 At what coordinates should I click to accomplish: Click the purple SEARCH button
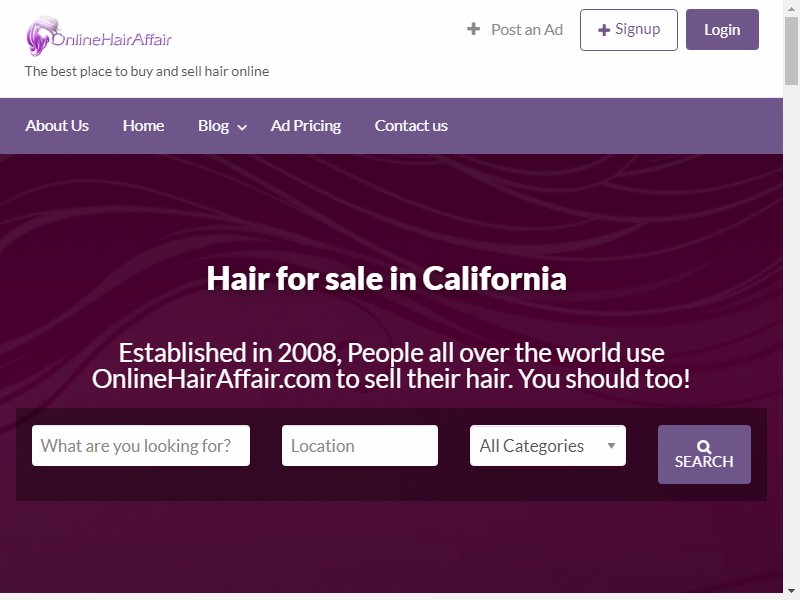(704, 454)
